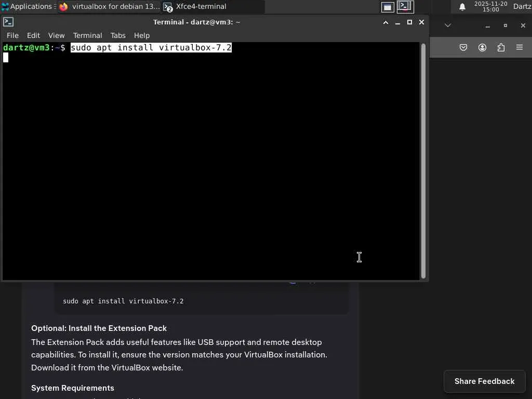Open the View menu in the terminal

tap(56, 35)
